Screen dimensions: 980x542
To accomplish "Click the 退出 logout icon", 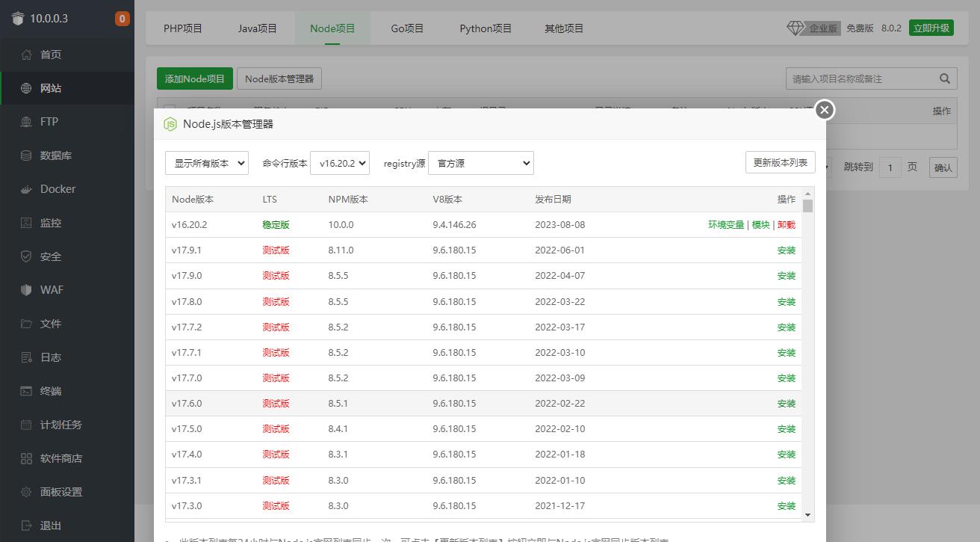I will [x=27, y=526].
